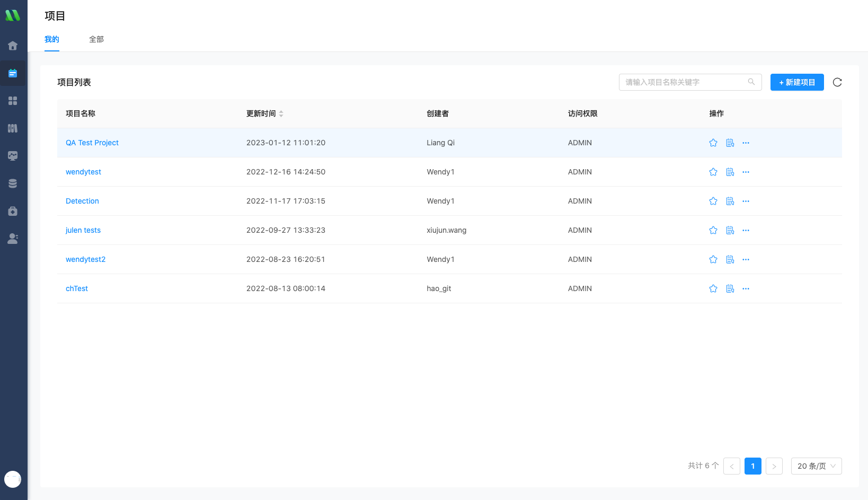Open document-shield icon for wendytest row

tap(730, 172)
